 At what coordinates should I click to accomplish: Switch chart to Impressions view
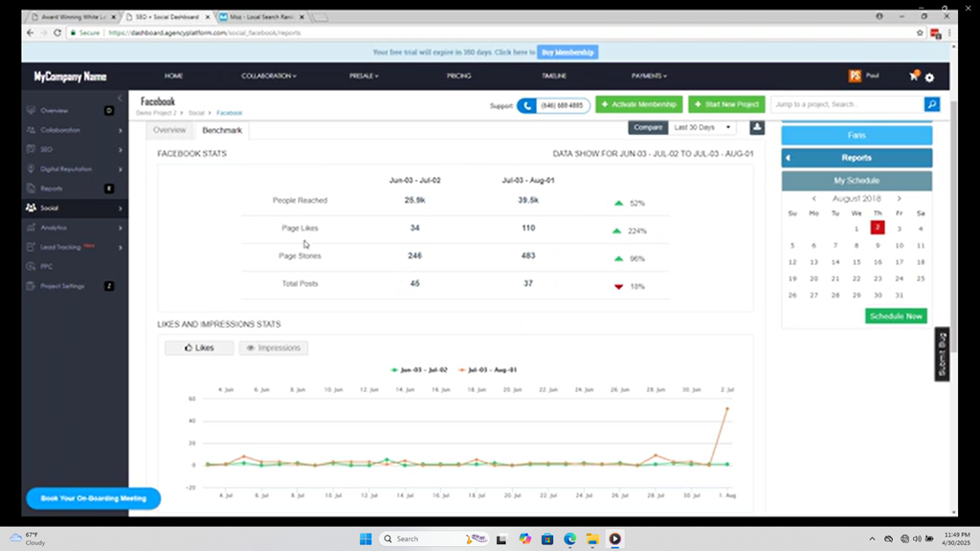coord(274,348)
